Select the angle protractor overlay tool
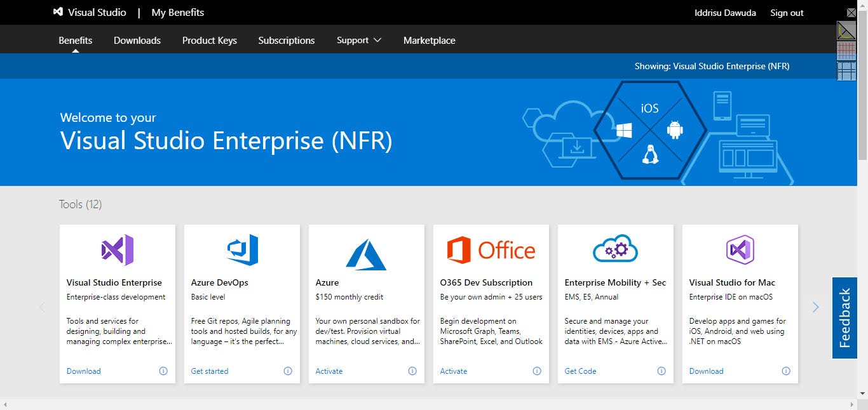The height and width of the screenshot is (410, 868). pos(846,30)
